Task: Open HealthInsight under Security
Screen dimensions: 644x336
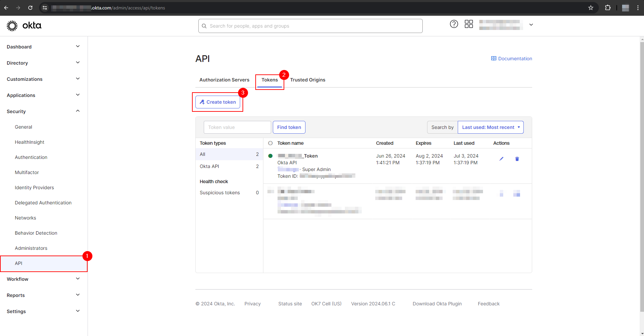Action: pyautogui.click(x=30, y=142)
